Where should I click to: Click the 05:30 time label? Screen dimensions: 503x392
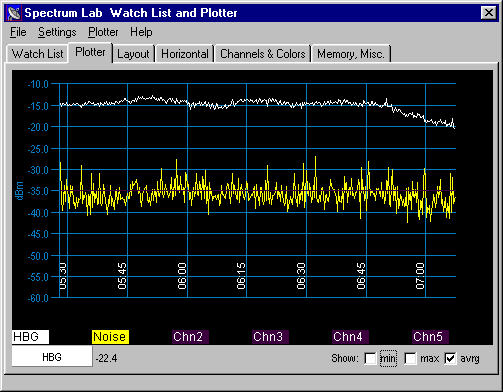pyautogui.click(x=63, y=276)
